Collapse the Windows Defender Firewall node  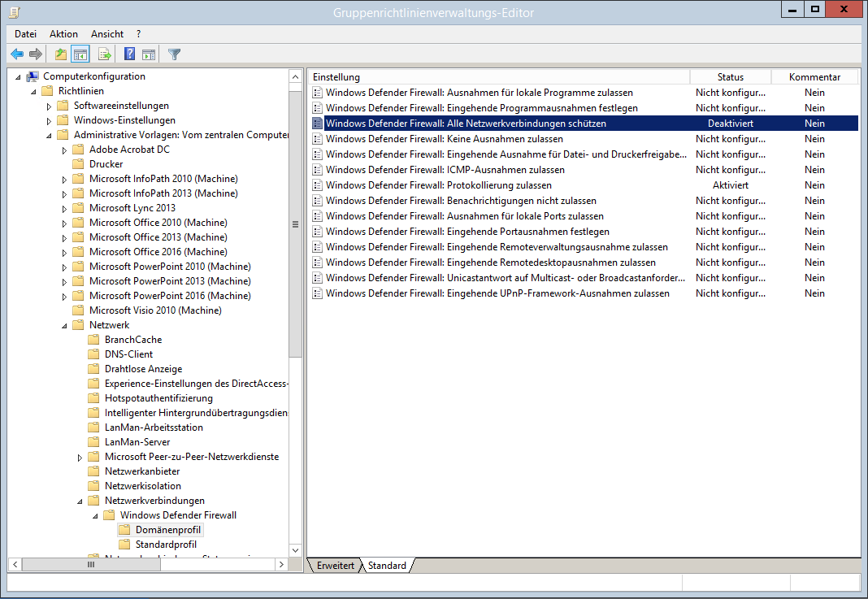(96, 516)
